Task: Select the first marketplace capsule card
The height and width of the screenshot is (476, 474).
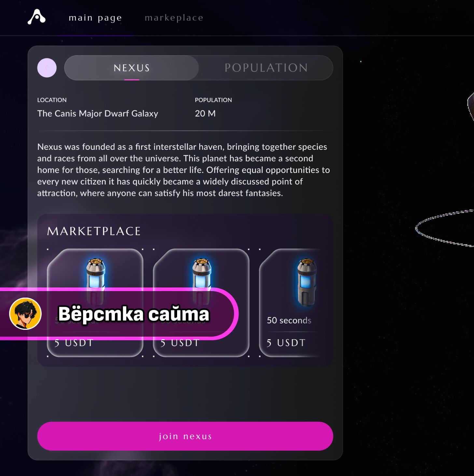Action: coord(95,303)
